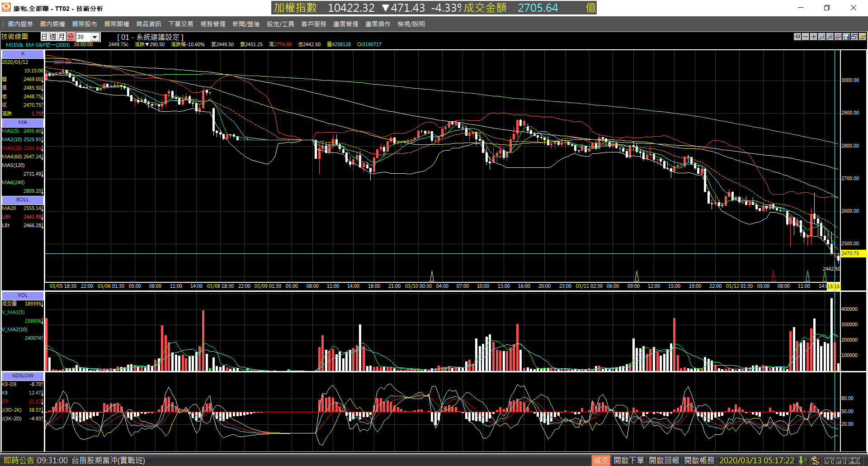Click the 即時公告 label in status bar

pos(19,461)
